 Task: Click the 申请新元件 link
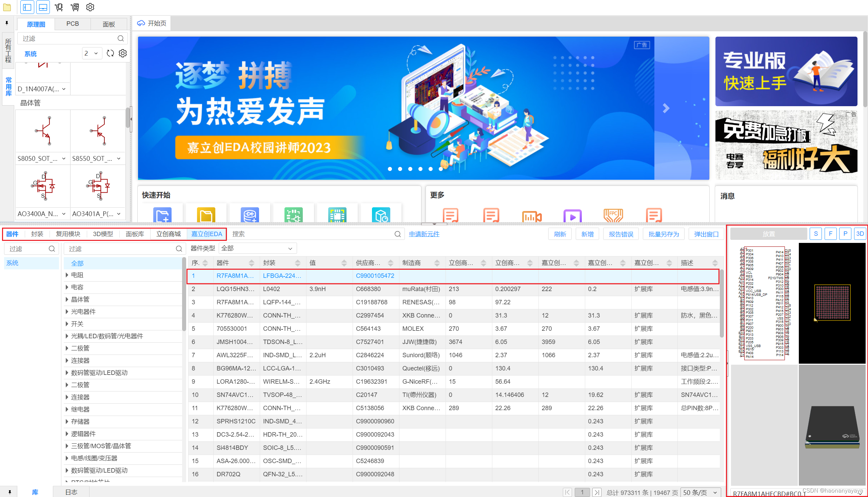pos(424,234)
